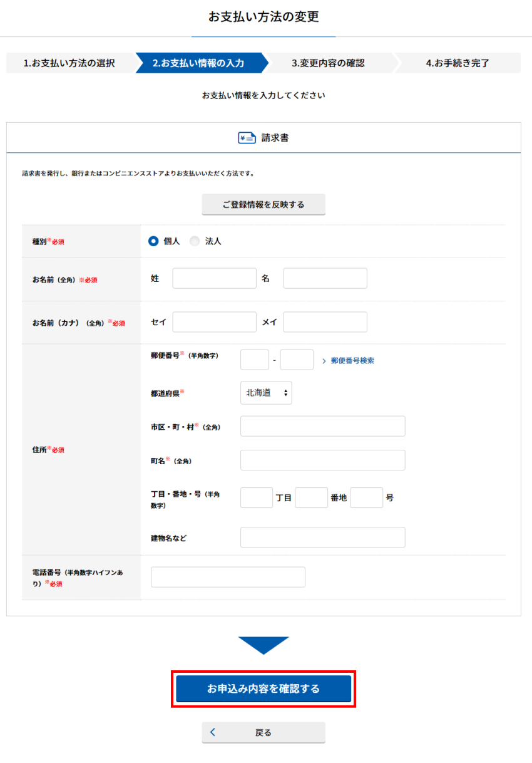Screen dimensions: 532x763
Task: Click the メイ kana first name field
Action: tap(325, 322)
